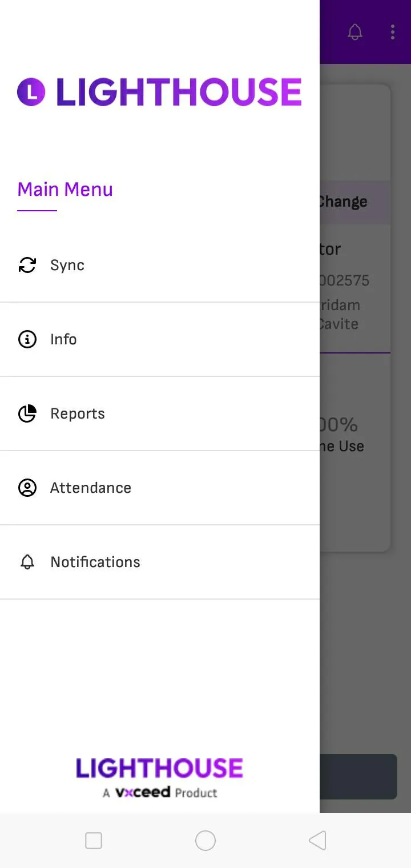411x868 pixels.
Task: Tap the Sync refresh arrows icon
Action: click(x=27, y=265)
